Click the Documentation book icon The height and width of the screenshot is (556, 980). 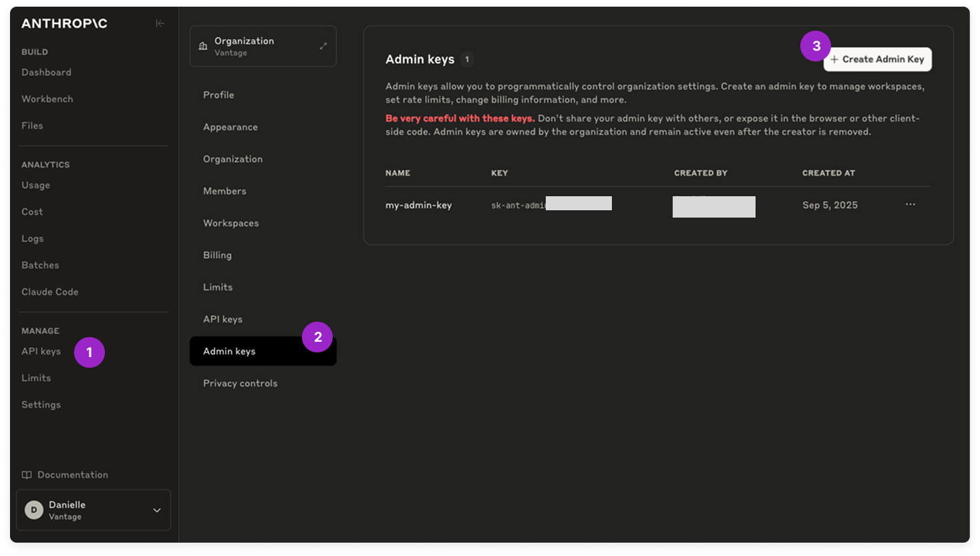click(27, 475)
